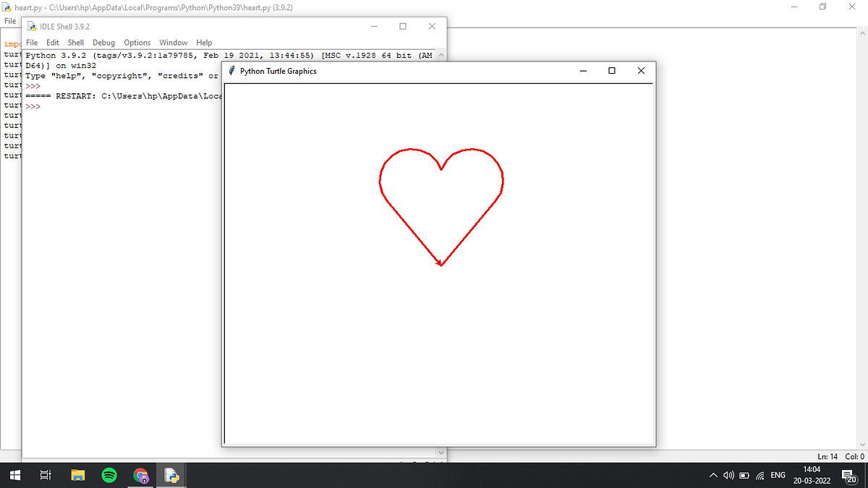868x488 pixels.
Task: Click the 'Col: 0' status bar entry
Action: pos(854,456)
